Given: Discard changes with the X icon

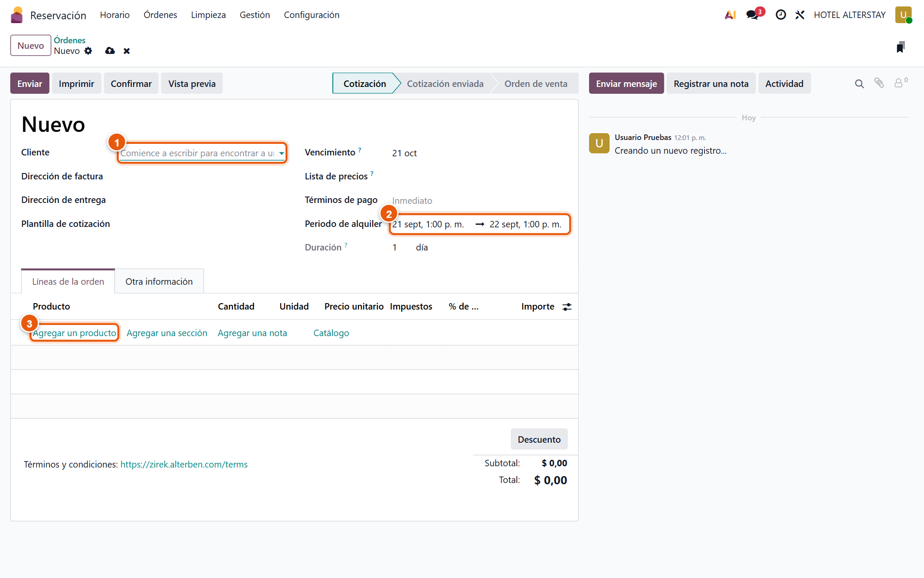Looking at the screenshot, I should pos(127,51).
